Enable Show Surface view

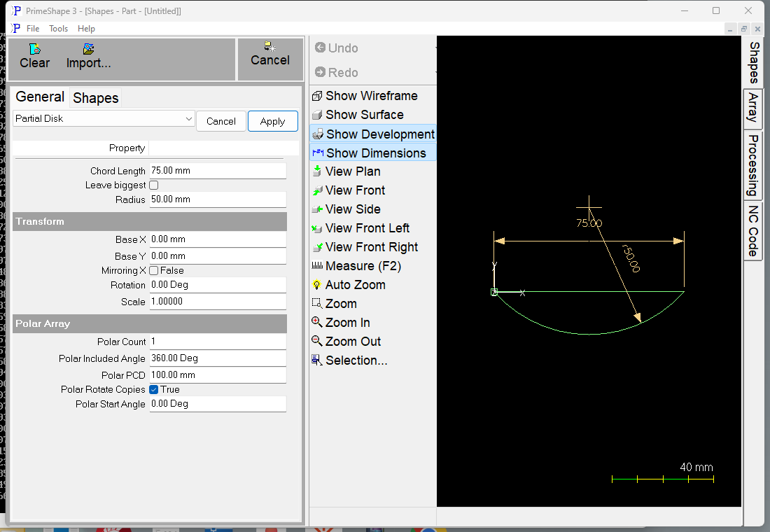coord(358,115)
